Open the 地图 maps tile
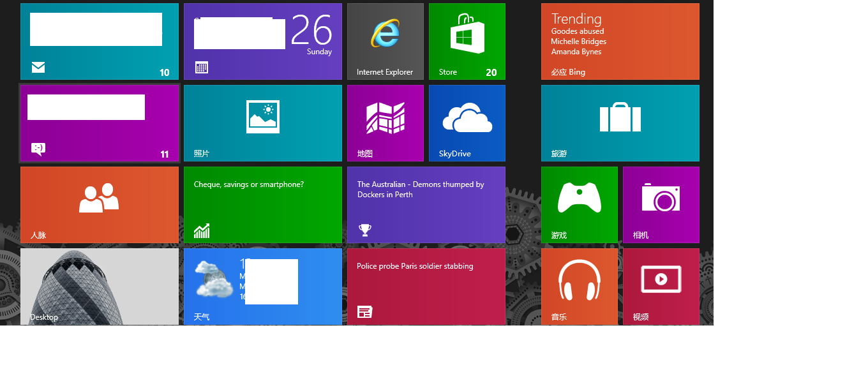This screenshot has height=374, width=868. coord(385,123)
